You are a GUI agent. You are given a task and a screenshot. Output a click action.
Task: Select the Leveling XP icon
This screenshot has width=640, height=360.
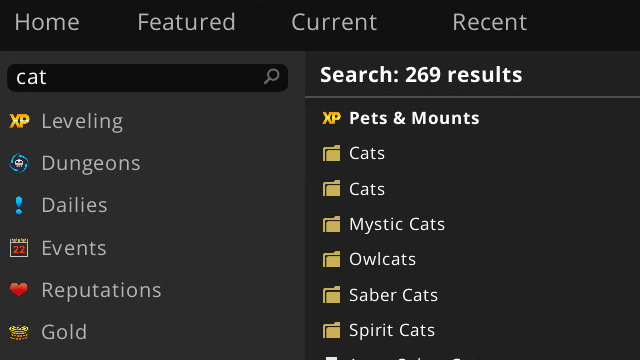(x=19, y=121)
